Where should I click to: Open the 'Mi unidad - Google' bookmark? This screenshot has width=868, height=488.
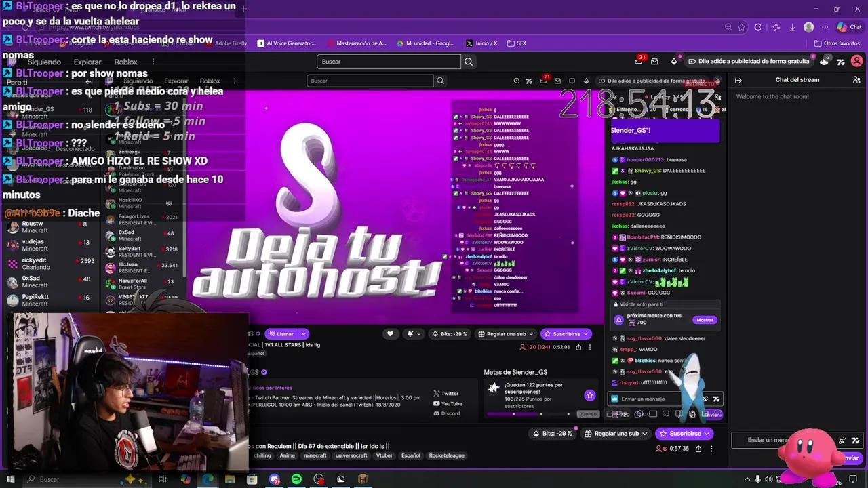point(426,43)
